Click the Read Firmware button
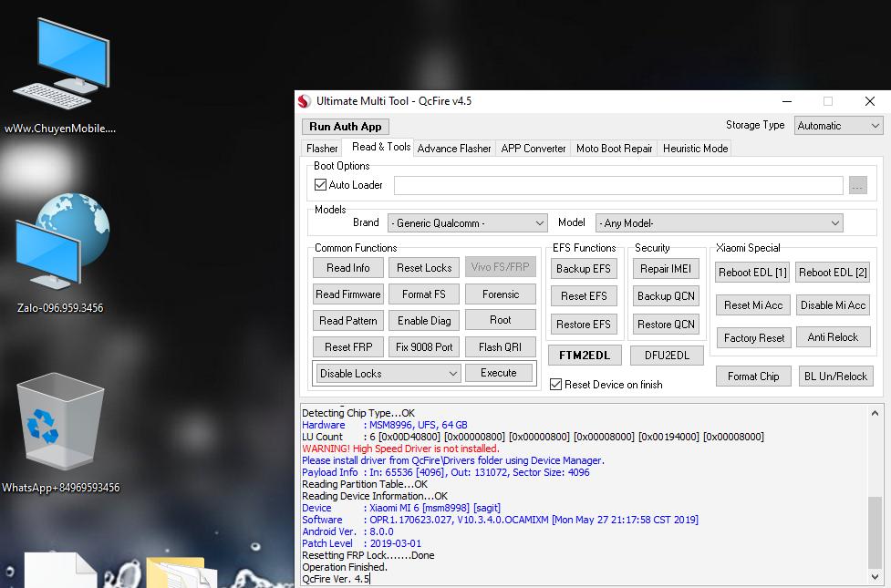The image size is (891, 588). 348,294
